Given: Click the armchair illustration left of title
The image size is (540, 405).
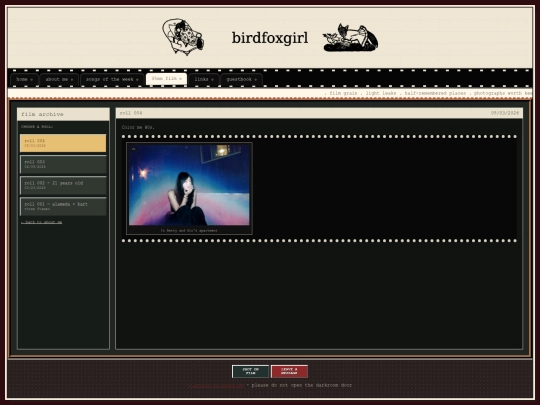Looking at the screenshot, I should tap(183, 37).
